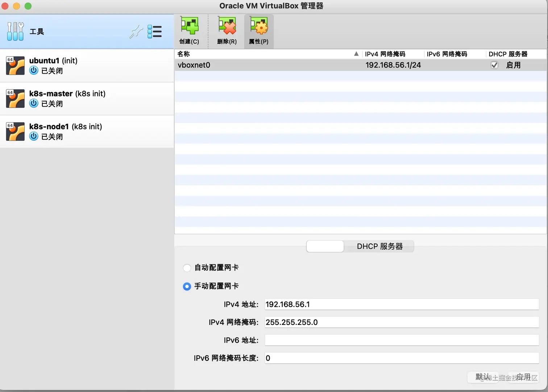Click the ubuntu1 VM icon
Image resolution: width=548 pixels, height=392 pixels.
(15, 66)
